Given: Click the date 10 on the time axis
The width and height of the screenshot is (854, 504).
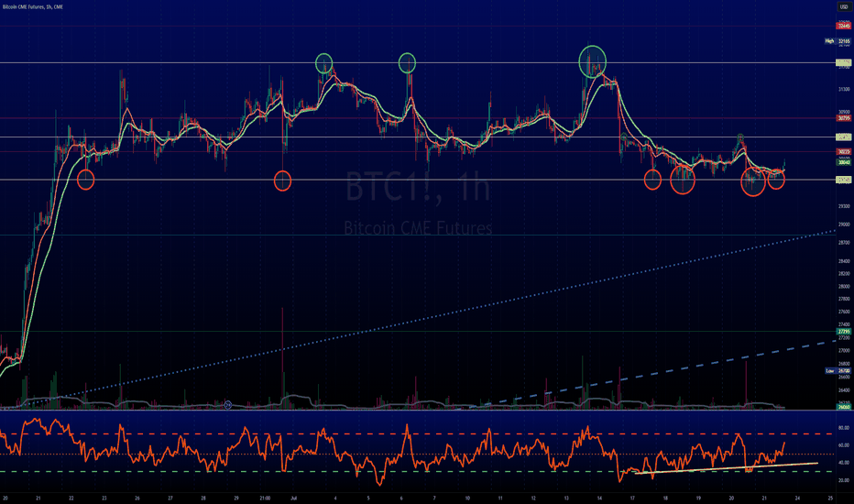Looking at the screenshot, I should pyautogui.click(x=467, y=498).
